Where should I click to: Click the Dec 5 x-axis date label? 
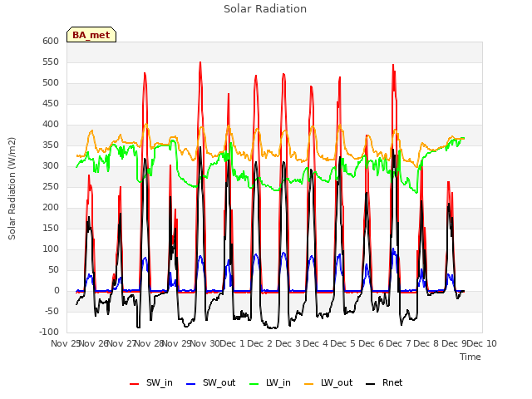(x=343, y=343)
